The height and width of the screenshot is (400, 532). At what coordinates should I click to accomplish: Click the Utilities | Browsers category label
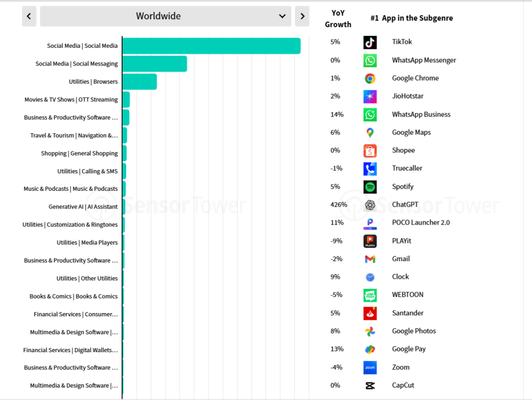[93, 82]
